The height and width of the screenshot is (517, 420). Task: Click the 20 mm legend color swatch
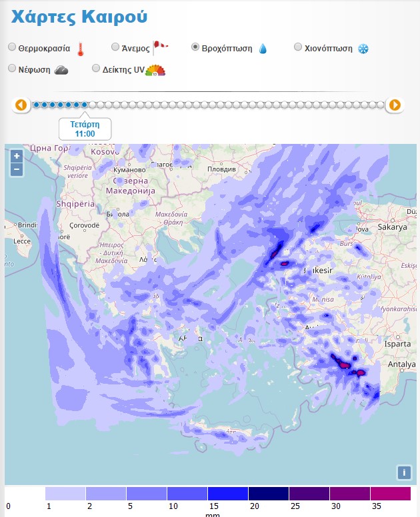pyautogui.click(x=269, y=494)
